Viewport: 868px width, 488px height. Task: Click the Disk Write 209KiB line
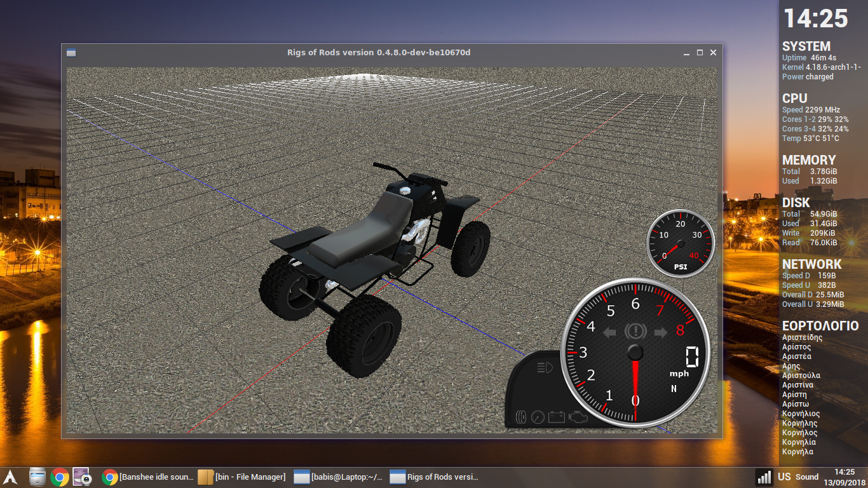pos(810,233)
